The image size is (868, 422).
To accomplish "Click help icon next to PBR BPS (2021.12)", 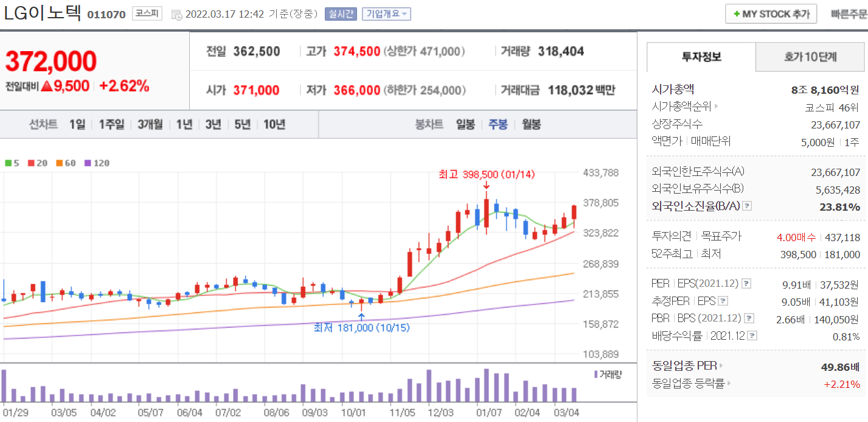I will pos(749,318).
